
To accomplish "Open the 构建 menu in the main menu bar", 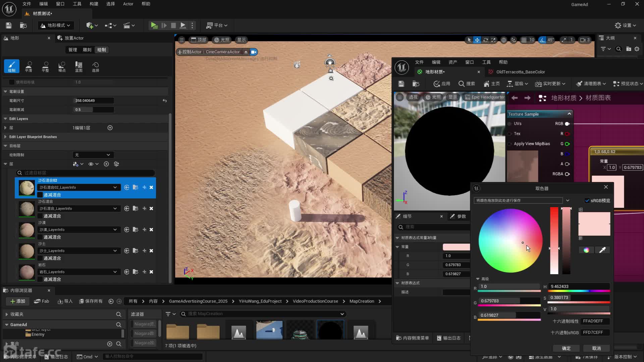I will (94, 4).
